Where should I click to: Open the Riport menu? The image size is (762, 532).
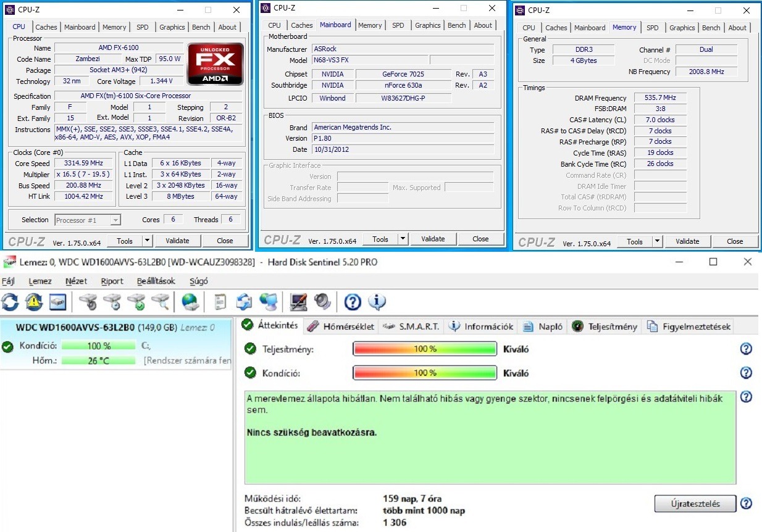click(112, 281)
